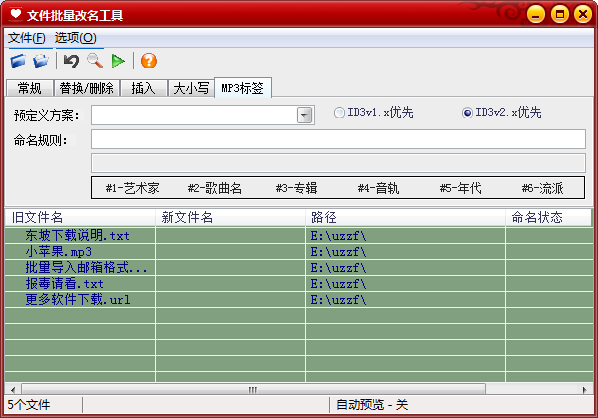Open help via orange question icon
Viewport: 598px width, 418px height.
149,61
